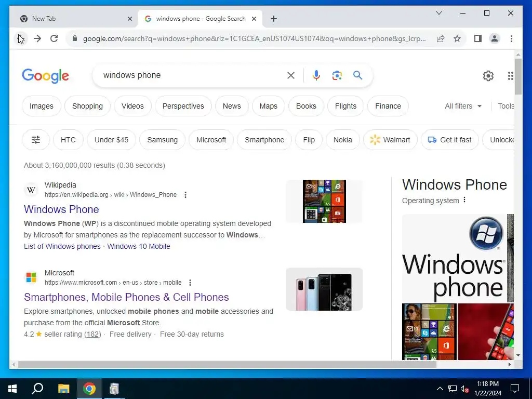Switch to Shopping results

coord(87,106)
